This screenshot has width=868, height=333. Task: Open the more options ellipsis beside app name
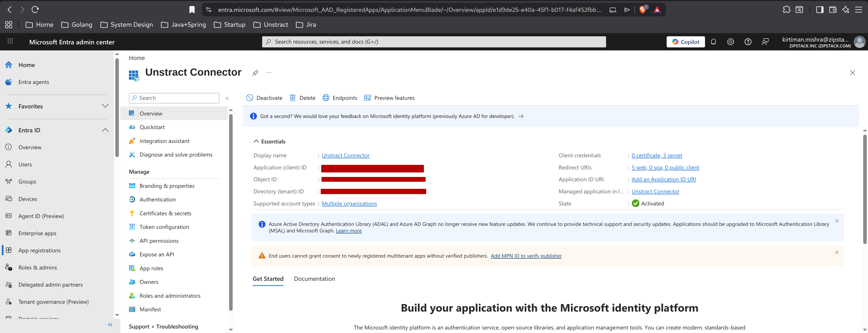click(x=268, y=73)
